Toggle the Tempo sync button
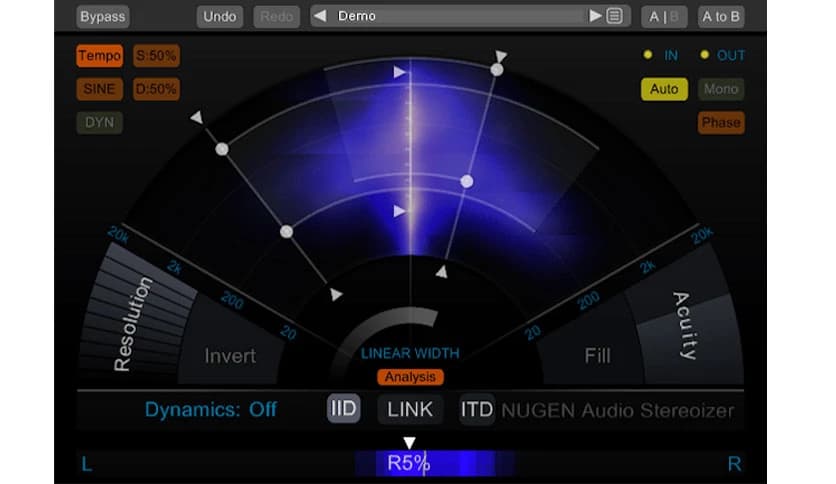 (99, 55)
